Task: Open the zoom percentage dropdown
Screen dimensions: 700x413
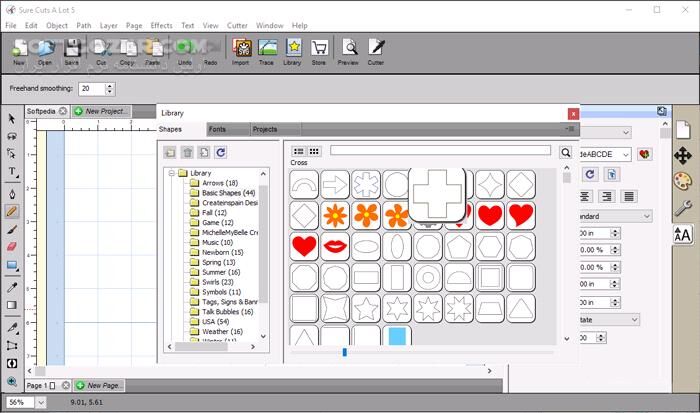Action: tap(41, 402)
